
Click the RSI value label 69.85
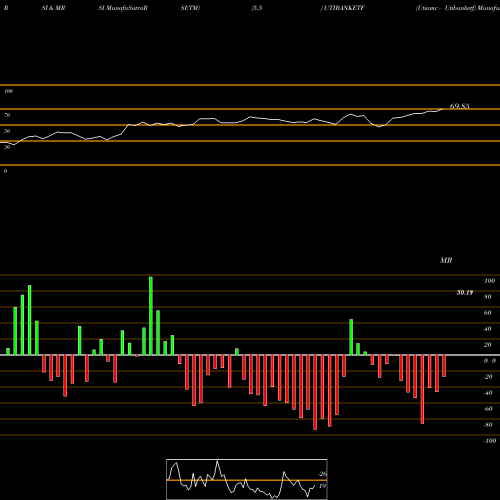coord(459,106)
